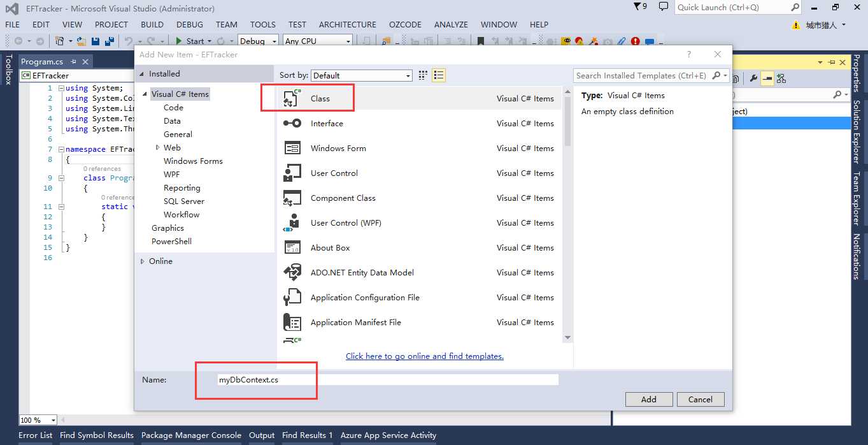This screenshot has width=868, height=445.
Task: Select the User Control template icon
Action: 292,173
